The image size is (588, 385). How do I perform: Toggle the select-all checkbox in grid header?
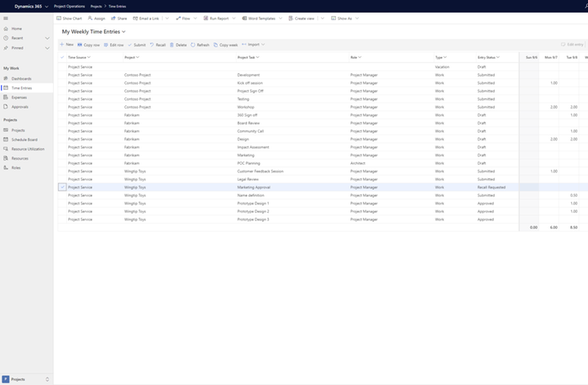[62, 57]
